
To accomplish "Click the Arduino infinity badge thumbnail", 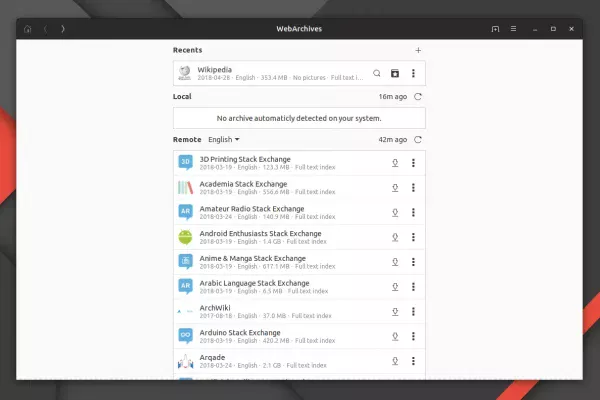I will (185, 336).
